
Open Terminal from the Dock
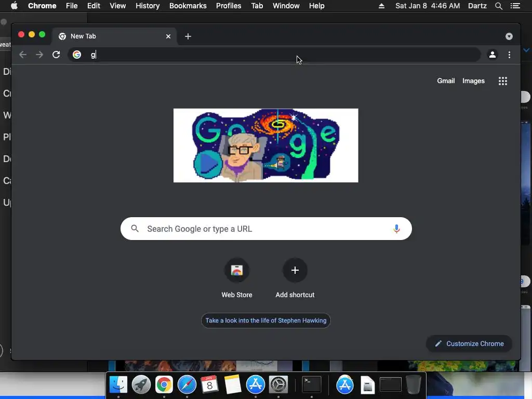[312, 385]
